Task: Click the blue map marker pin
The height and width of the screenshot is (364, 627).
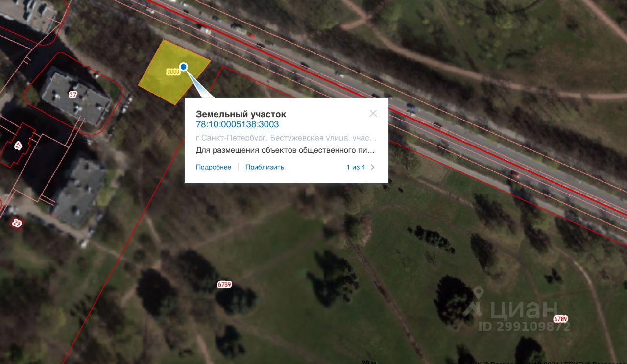Action: pyautogui.click(x=184, y=67)
